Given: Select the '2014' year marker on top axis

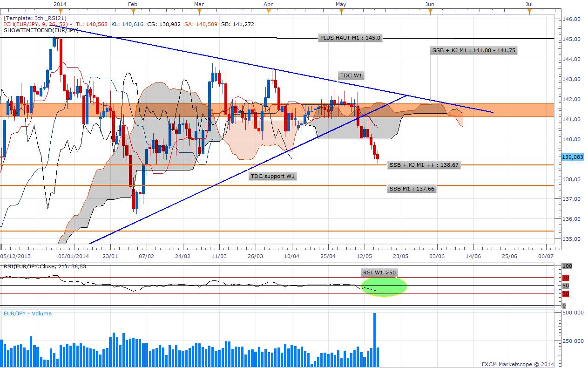Looking at the screenshot, I should click(x=60, y=4).
